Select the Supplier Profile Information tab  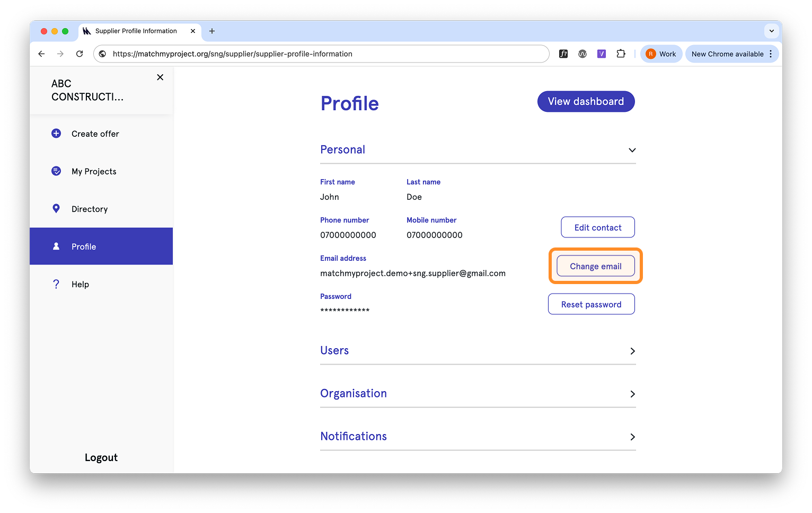pyautogui.click(x=135, y=31)
